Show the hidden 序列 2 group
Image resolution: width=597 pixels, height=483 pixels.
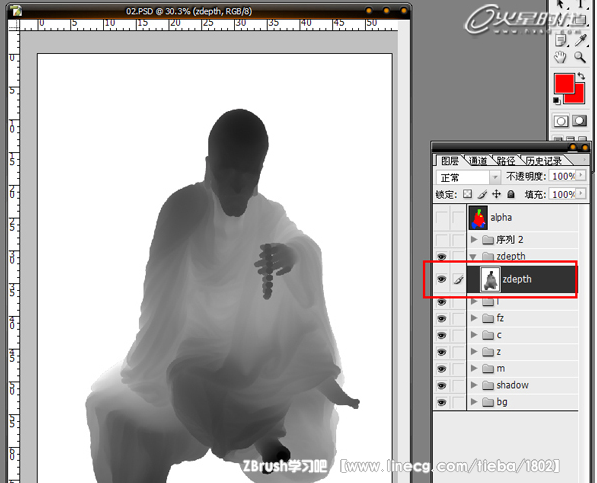[x=442, y=240]
